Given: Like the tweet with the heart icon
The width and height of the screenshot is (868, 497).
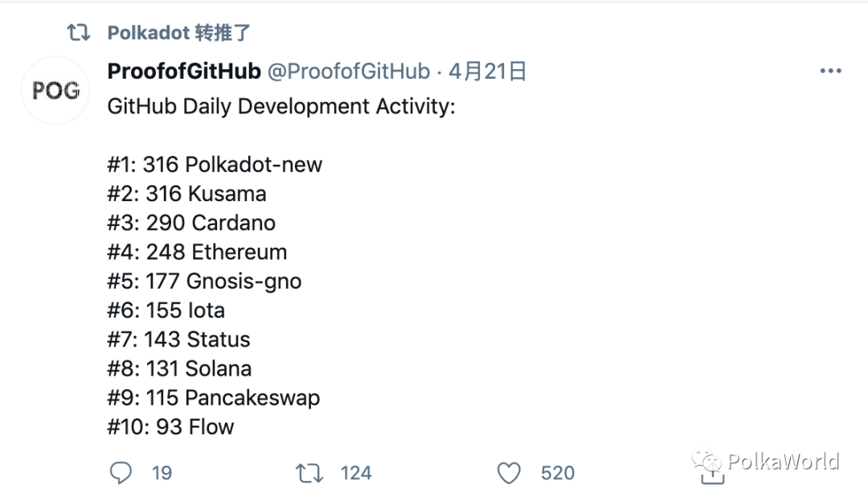Looking at the screenshot, I should click(509, 473).
